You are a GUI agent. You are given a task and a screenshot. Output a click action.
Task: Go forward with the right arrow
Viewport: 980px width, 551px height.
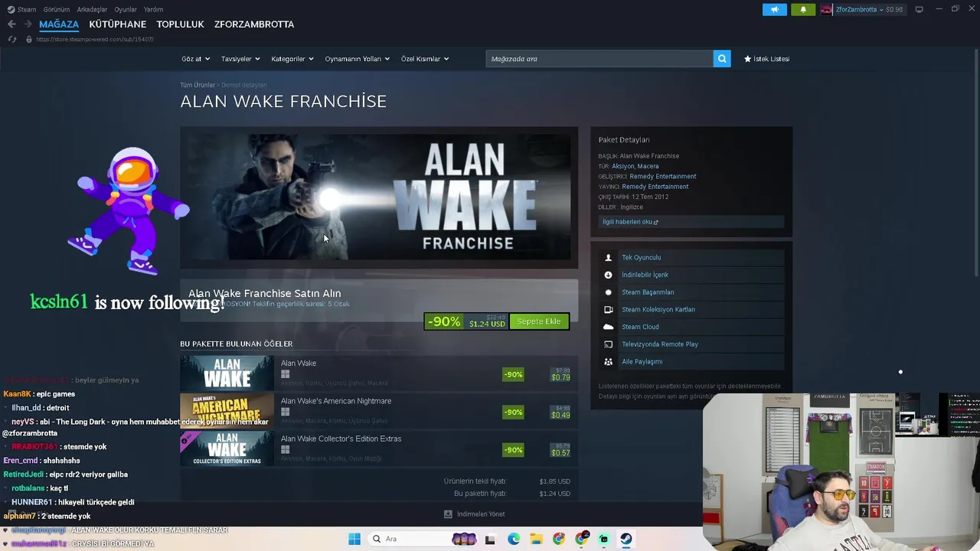(x=28, y=24)
